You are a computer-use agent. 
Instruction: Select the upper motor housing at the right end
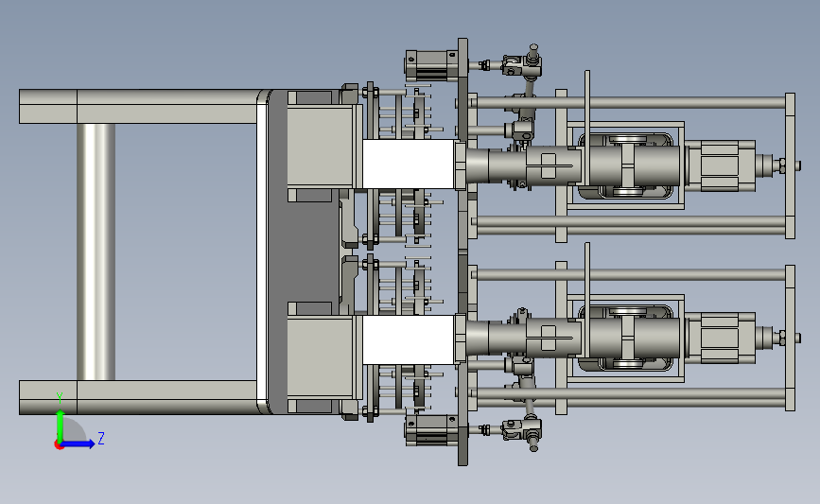[x=720, y=165]
